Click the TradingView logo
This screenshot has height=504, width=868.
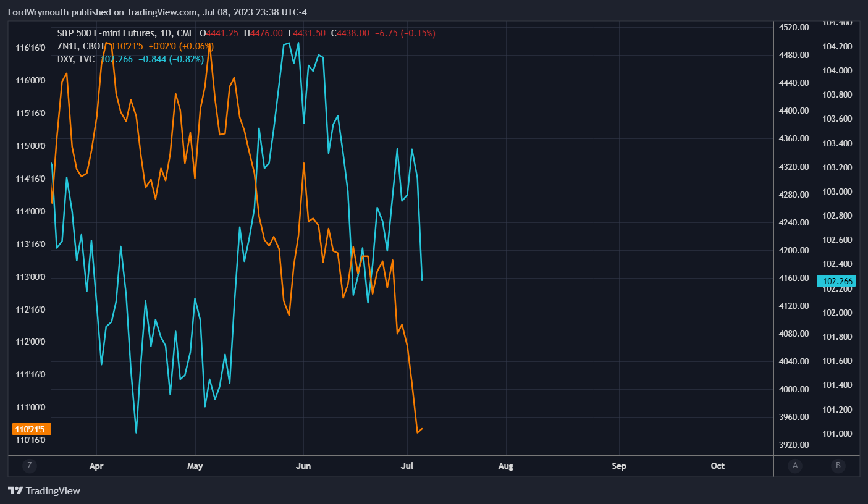pyautogui.click(x=44, y=491)
